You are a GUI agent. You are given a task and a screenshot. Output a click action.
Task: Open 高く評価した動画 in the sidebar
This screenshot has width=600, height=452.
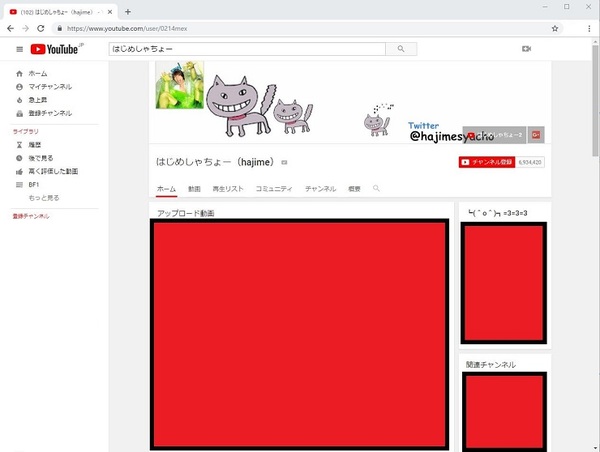47,171
